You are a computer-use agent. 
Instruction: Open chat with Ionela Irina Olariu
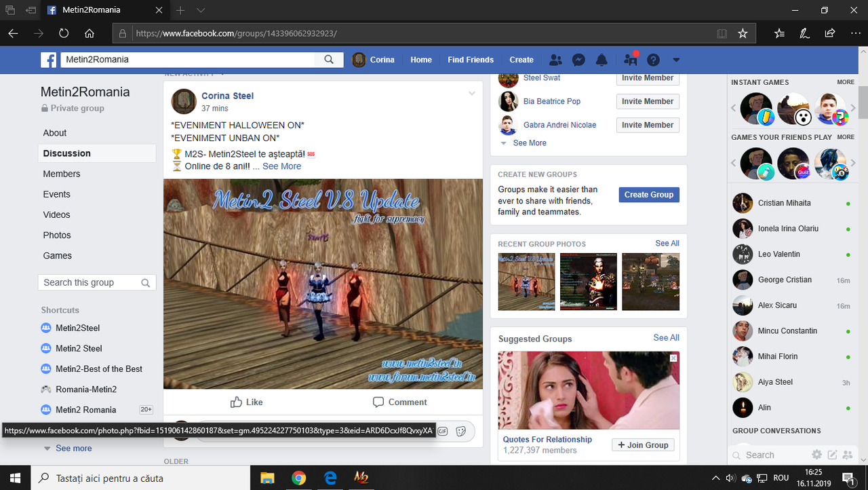[x=792, y=229]
